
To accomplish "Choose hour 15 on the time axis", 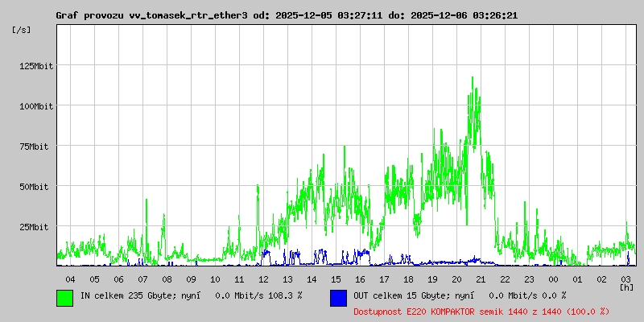I will [336, 279].
